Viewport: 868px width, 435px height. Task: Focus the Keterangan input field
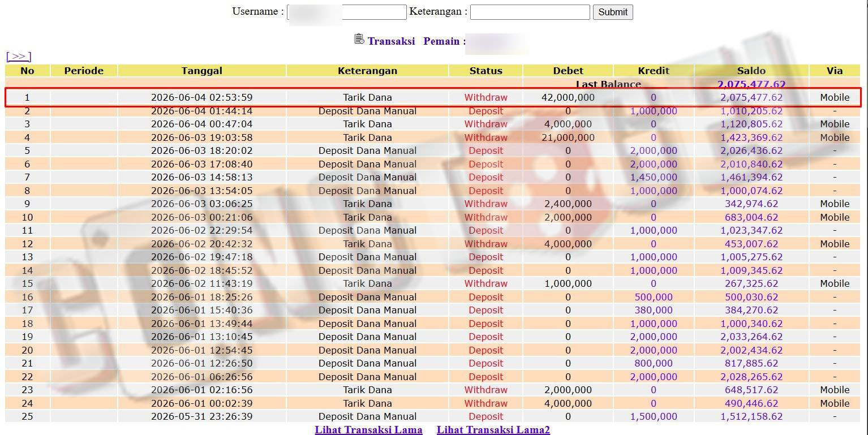click(x=530, y=12)
